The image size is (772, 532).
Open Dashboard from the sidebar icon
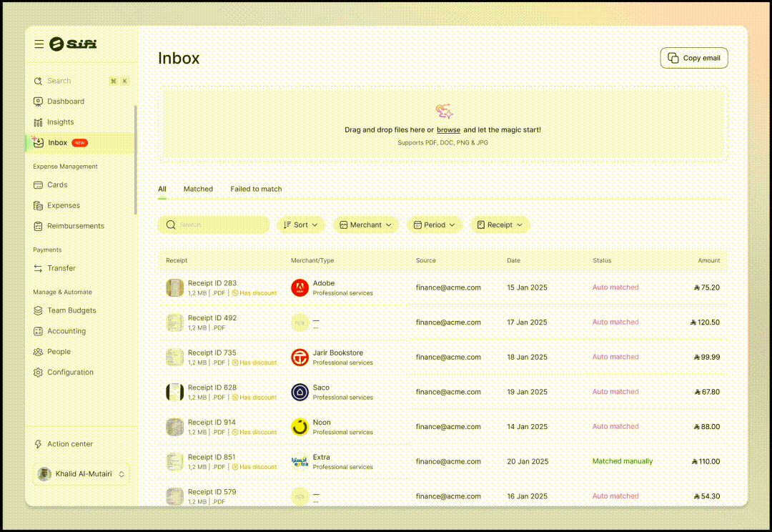39,102
